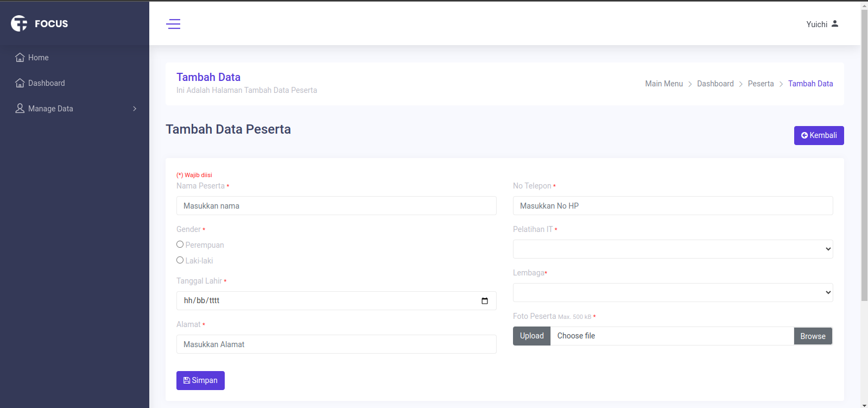Open the Pelatihan IT dropdown
This screenshot has width=868, height=408.
[673, 249]
